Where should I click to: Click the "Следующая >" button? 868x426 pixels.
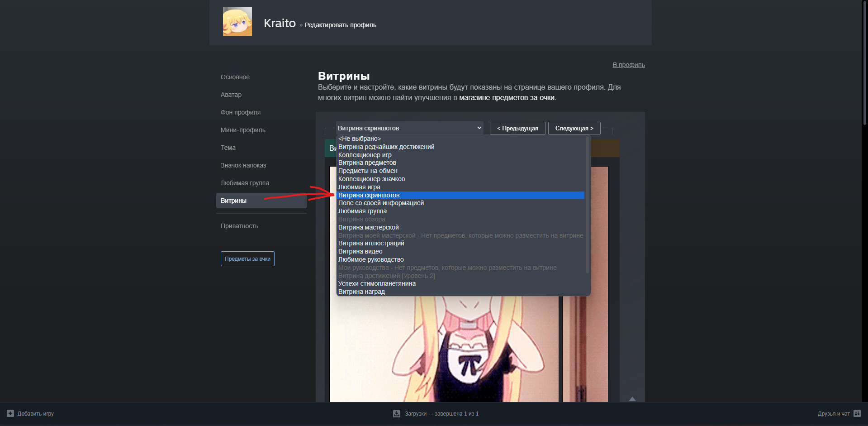(574, 128)
